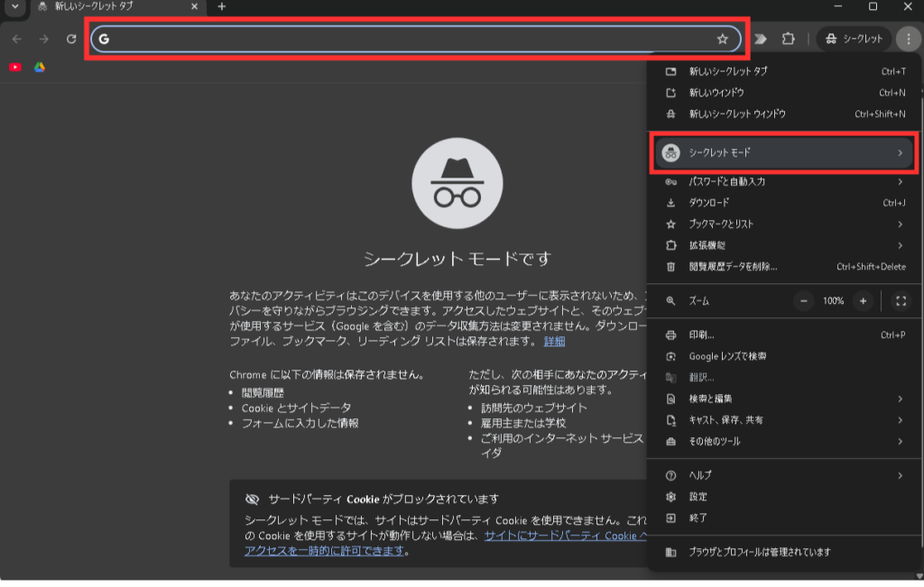Expand the ブックマークとリスト submenu
924x587 pixels.
tap(781, 224)
